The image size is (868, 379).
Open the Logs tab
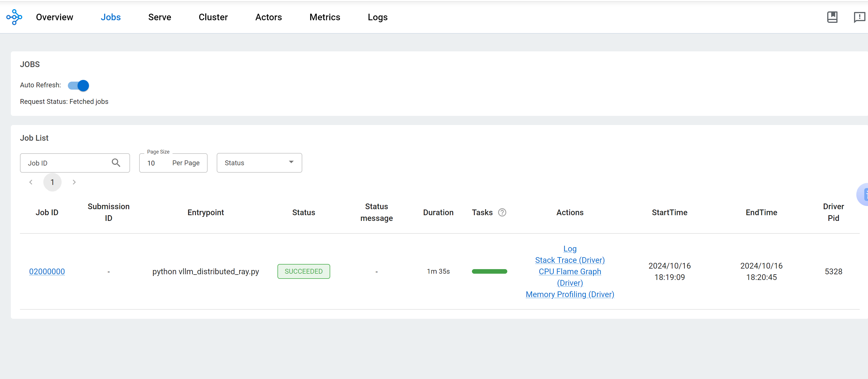click(377, 17)
